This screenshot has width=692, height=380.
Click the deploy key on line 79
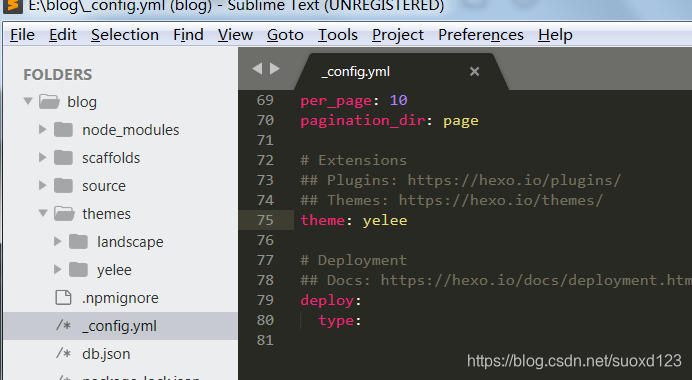(x=327, y=301)
